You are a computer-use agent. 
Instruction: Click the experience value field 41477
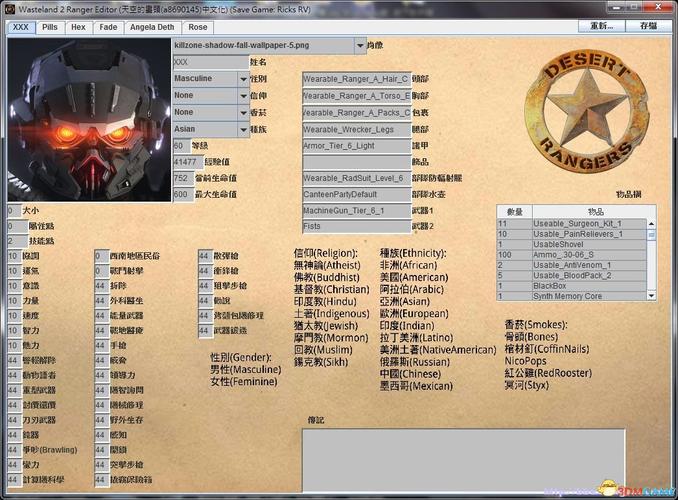click(x=187, y=162)
